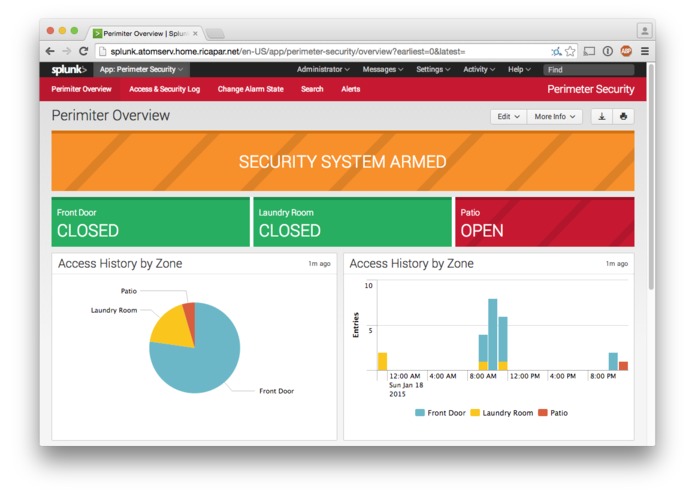Click the Find search field
Screen dimensions: 695x494
pos(589,70)
